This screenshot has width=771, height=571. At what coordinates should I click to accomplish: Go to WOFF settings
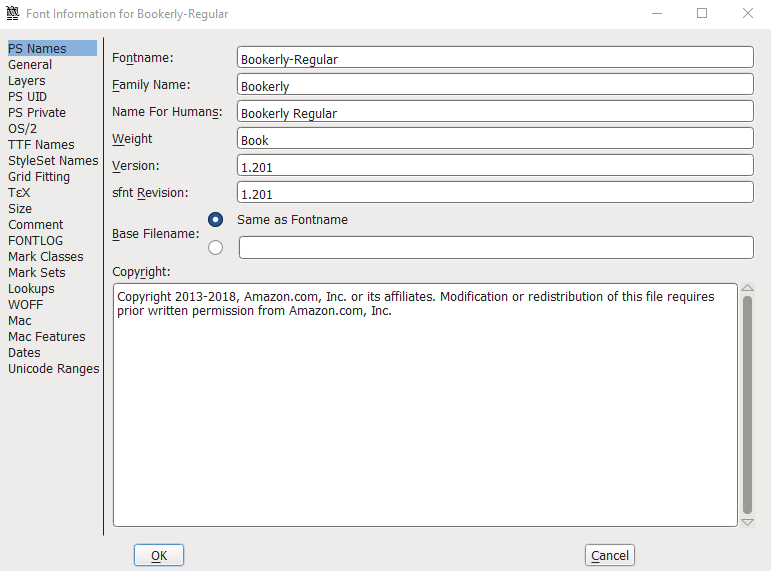[x=26, y=304]
